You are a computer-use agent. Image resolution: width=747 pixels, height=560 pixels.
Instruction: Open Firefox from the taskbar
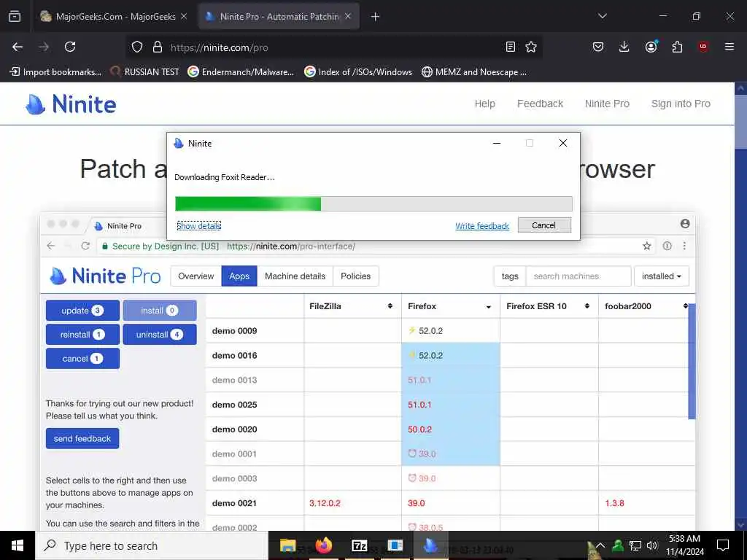pyautogui.click(x=323, y=545)
